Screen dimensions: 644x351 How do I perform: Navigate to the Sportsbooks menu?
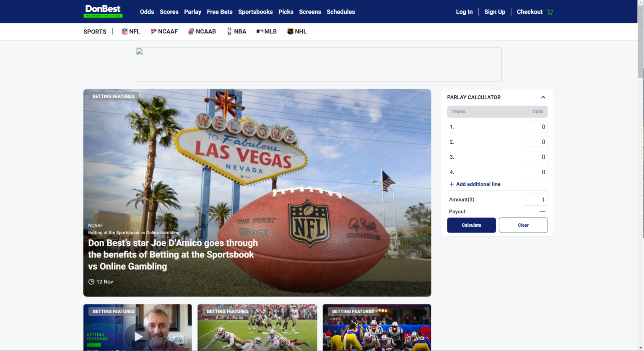click(255, 12)
